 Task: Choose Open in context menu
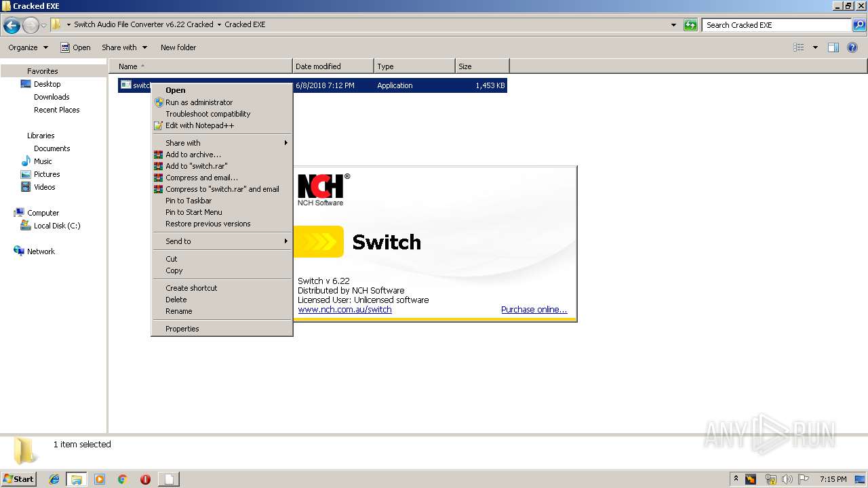[x=222, y=90]
